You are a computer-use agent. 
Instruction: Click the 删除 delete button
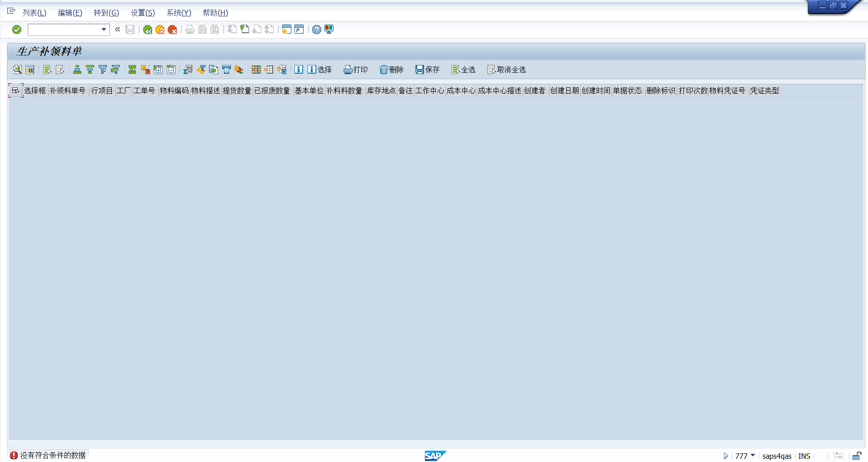pos(392,70)
